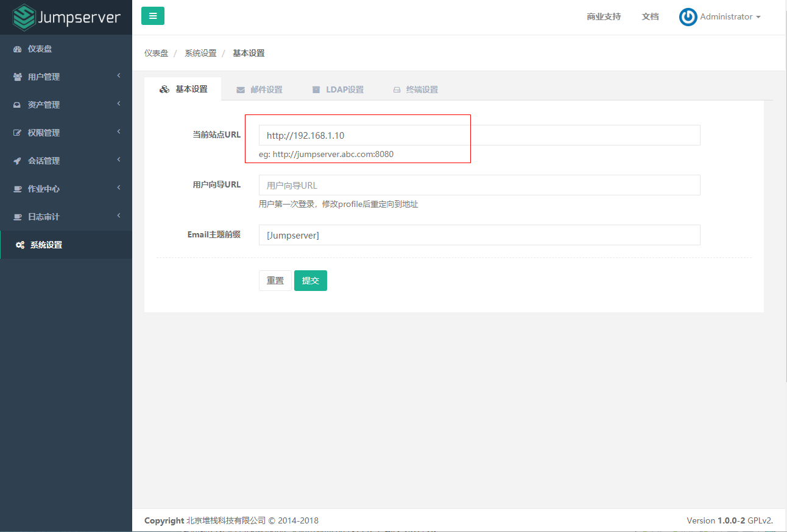The width and height of the screenshot is (787, 532).
Task: Expand the 用户管理 submenu chevron
Action: coord(119,77)
